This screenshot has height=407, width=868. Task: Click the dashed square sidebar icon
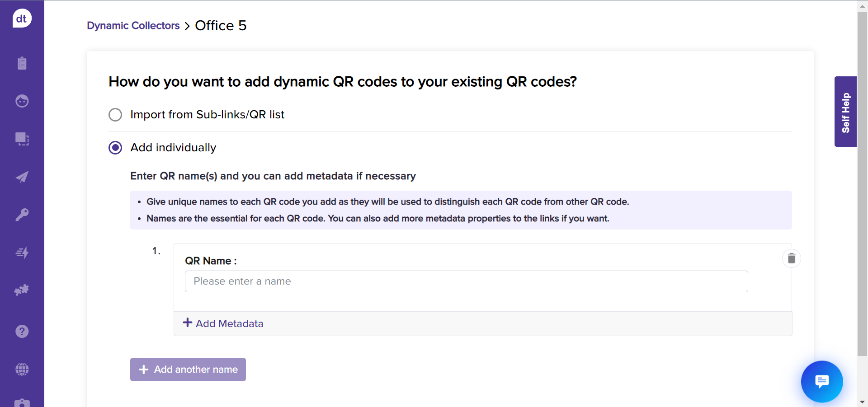(22, 139)
